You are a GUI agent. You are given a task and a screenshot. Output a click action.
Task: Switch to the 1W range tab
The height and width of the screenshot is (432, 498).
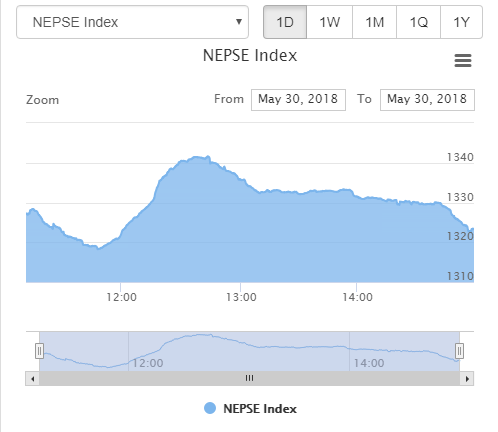pyautogui.click(x=329, y=22)
